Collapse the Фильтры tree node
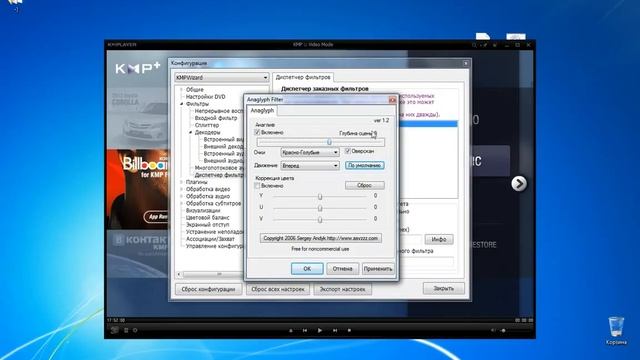 182,104
